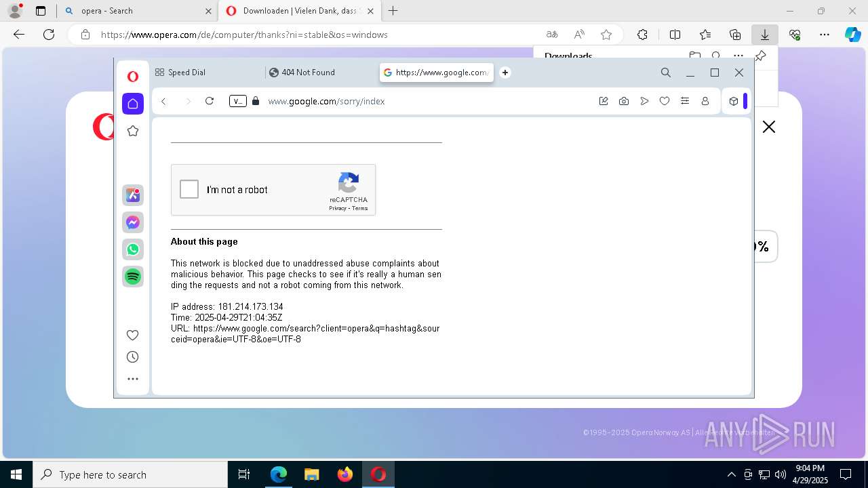Switch to Speed Dial tab in Opera
The height and width of the screenshot is (488, 868).
click(207, 73)
